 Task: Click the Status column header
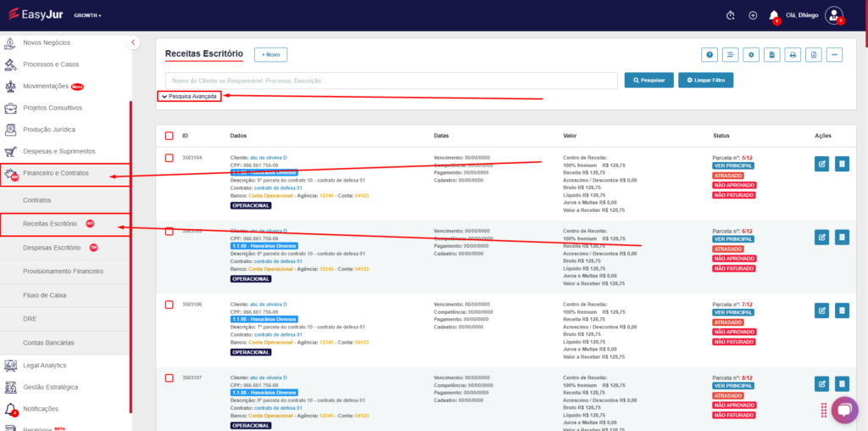coord(721,136)
